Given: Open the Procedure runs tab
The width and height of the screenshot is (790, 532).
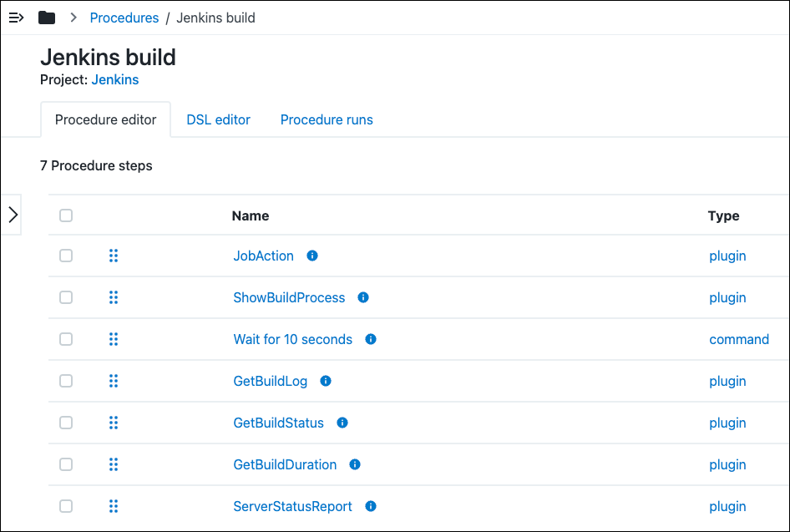Looking at the screenshot, I should tap(327, 120).
